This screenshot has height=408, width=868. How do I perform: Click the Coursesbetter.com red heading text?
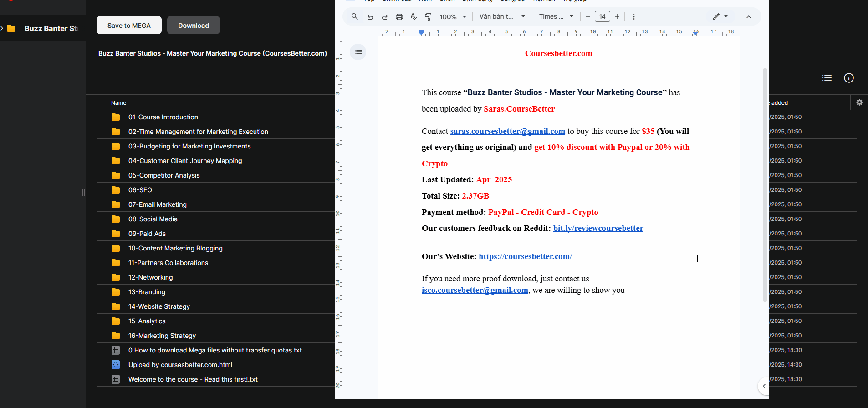[x=558, y=53]
